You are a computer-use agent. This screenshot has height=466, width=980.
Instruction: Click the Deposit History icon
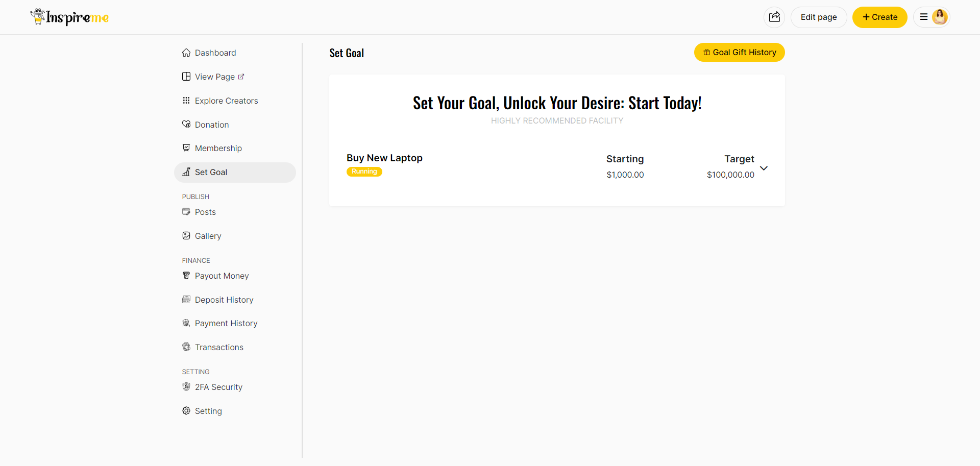click(186, 300)
